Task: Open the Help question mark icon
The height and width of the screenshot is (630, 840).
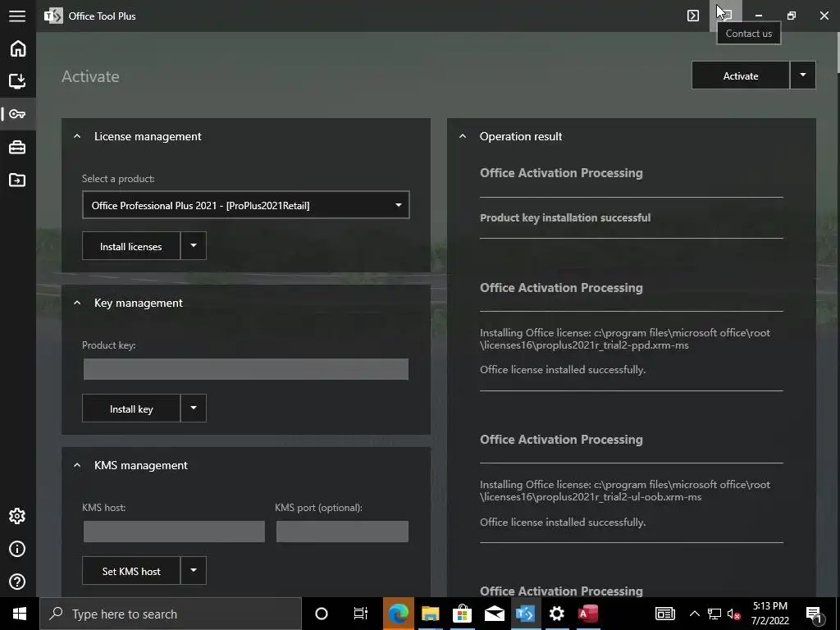Action: (x=18, y=582)
